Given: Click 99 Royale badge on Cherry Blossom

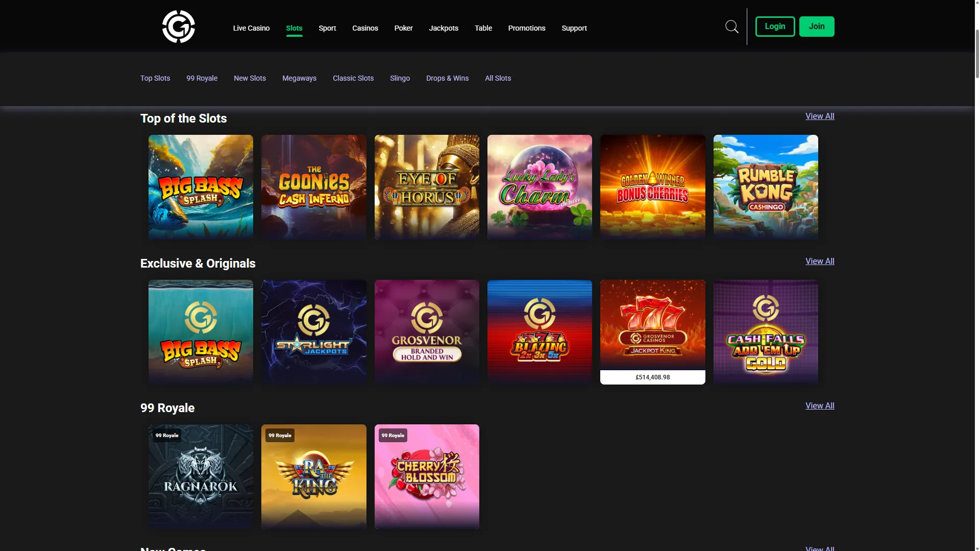Looking at the screenshot, I should [393, 436].
